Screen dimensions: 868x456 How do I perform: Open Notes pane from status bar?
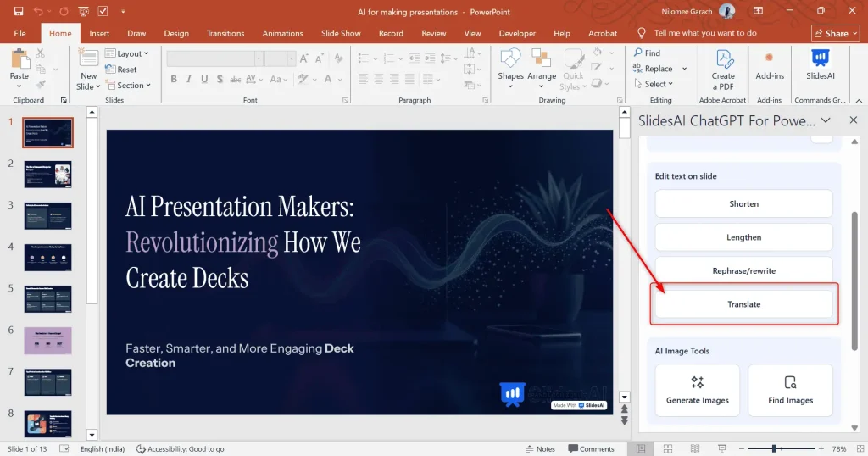pyautogui.click(x=540, y=449)
